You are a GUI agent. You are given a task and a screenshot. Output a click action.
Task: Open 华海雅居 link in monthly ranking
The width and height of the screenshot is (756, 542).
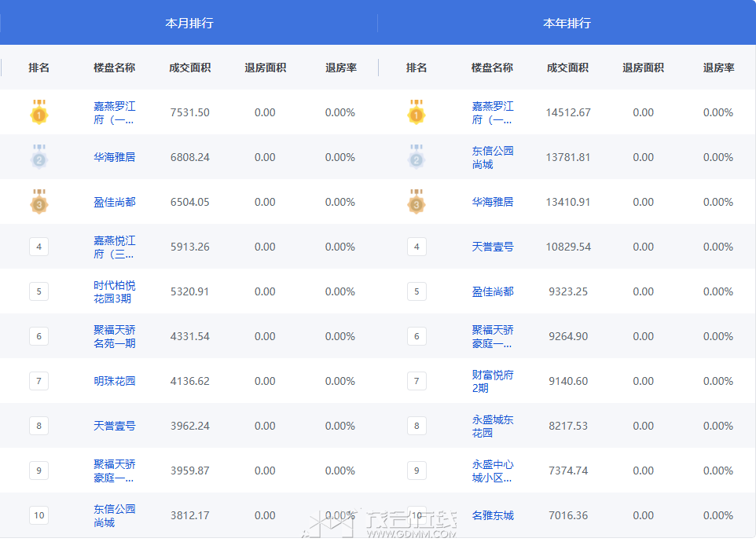click(x=114, y=157)
